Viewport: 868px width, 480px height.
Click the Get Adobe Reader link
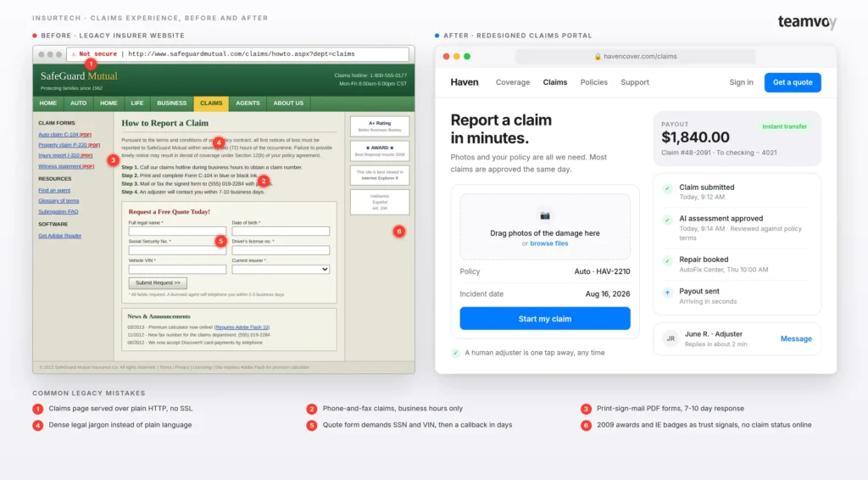tap(60, 236)
